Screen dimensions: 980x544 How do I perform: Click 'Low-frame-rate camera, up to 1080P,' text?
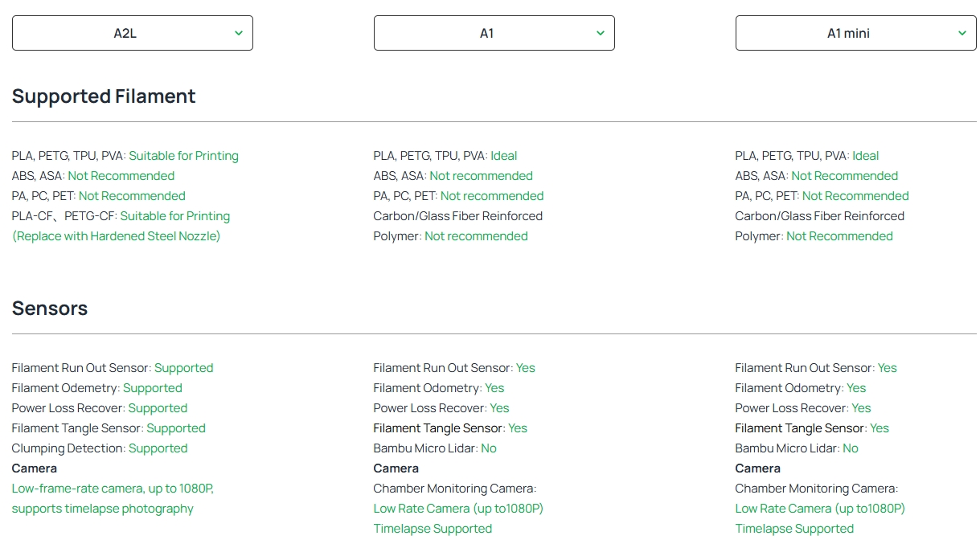pos(113,489)
